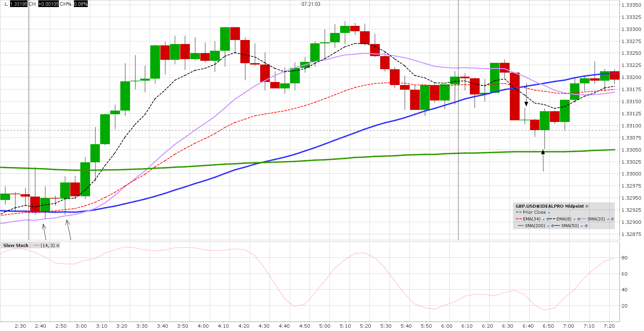This screenshot has height=331, width=644.
Task: Uncheck the SMA(20) visibility checkbox
Action: pos(608,219)
